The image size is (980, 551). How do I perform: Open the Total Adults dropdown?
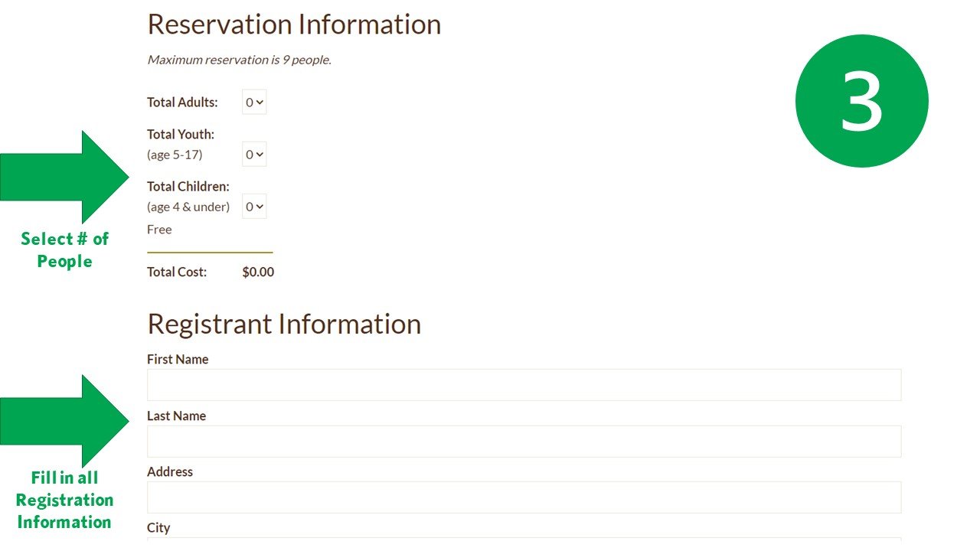[254, 102]
